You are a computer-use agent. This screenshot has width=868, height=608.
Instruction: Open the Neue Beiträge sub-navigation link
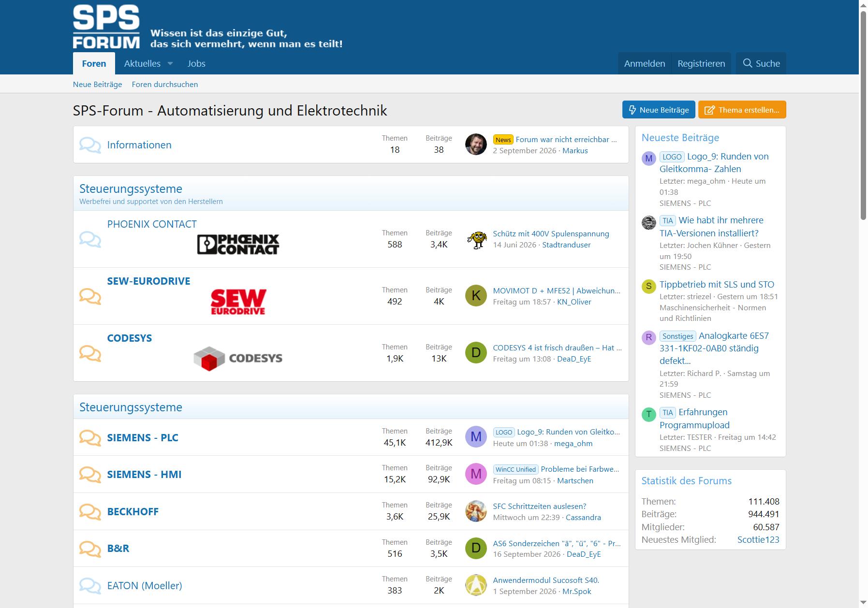point(98,84)
